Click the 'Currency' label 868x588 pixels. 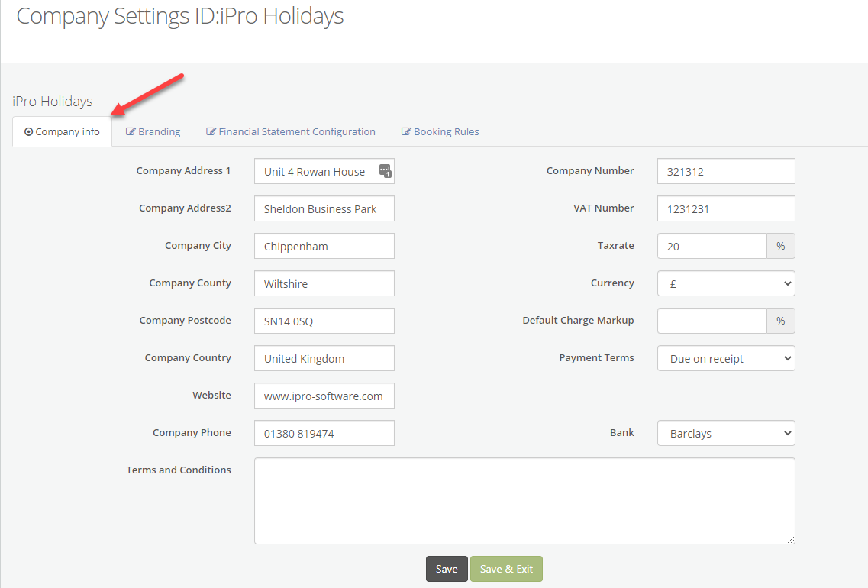[x=613, y=283]
